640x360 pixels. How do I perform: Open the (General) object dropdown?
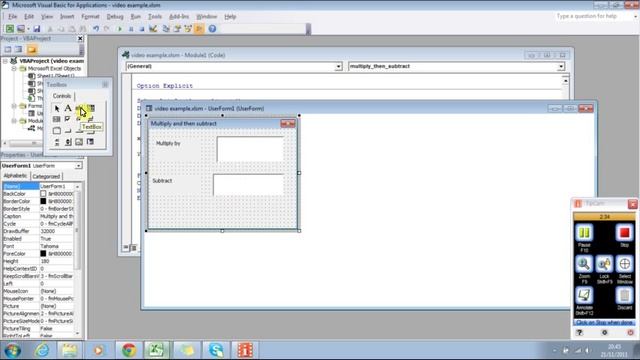pyautogui.click(x=338, y=67)
